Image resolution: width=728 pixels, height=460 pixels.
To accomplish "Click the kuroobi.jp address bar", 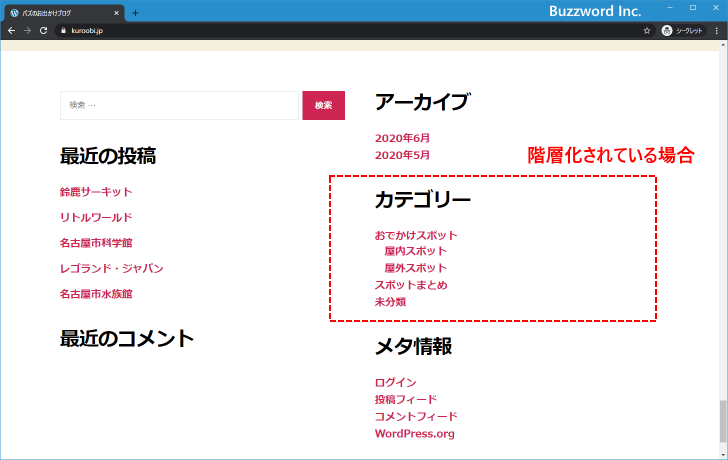I will point(300,31).
